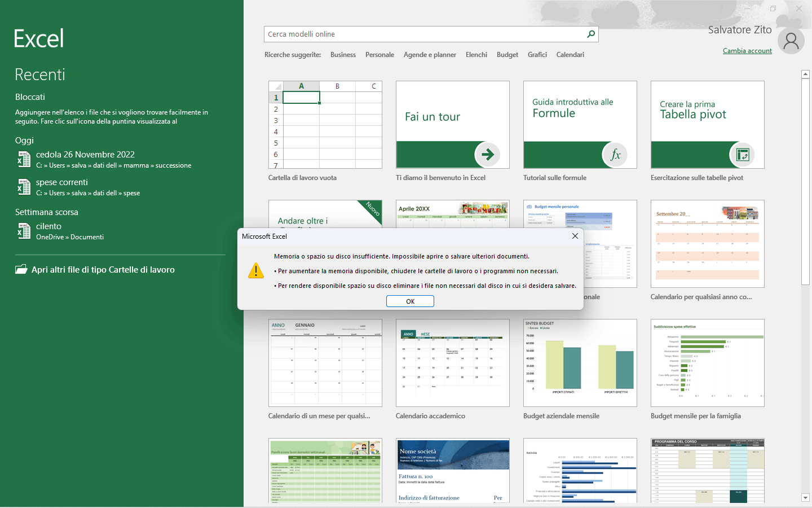Click the Salvatore Zito account name
Viewport: 812px width, 508px height.
pyautogui.click(x=740, y=30)
